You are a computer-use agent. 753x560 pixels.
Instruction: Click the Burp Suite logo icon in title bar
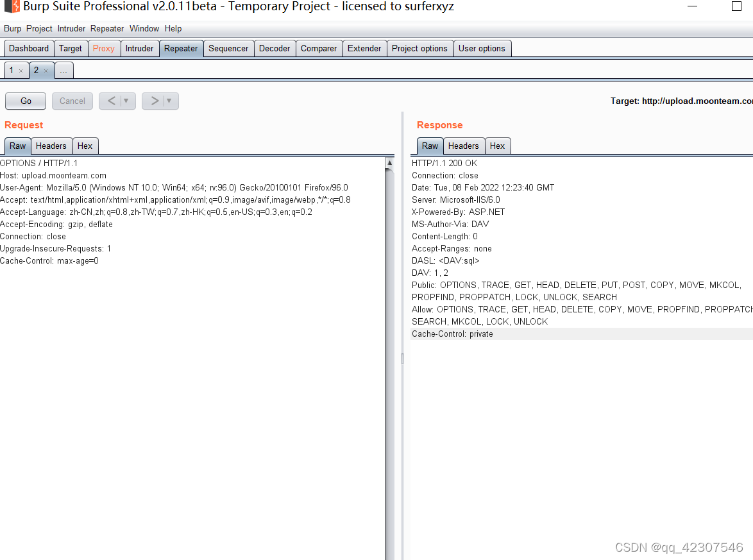[12, 6]
